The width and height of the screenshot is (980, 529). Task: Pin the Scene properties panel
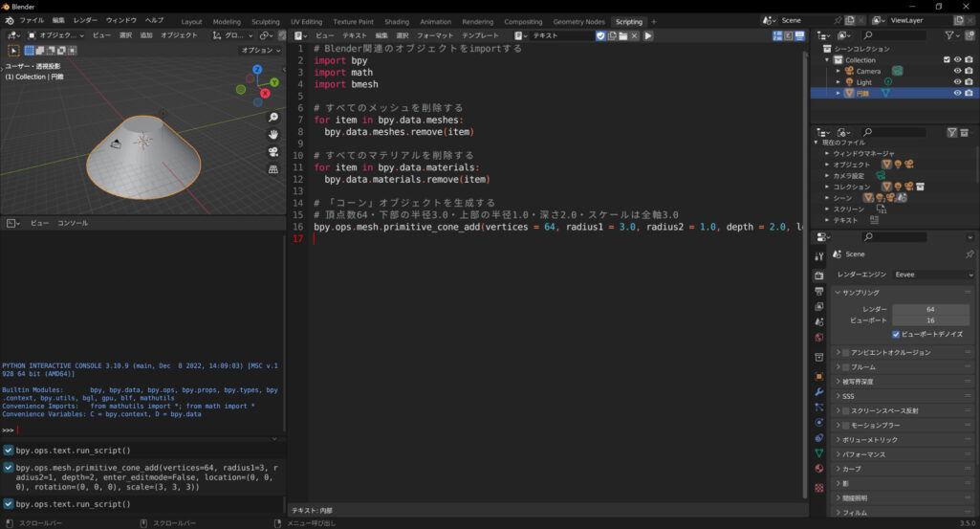click(x=969, y=254)
